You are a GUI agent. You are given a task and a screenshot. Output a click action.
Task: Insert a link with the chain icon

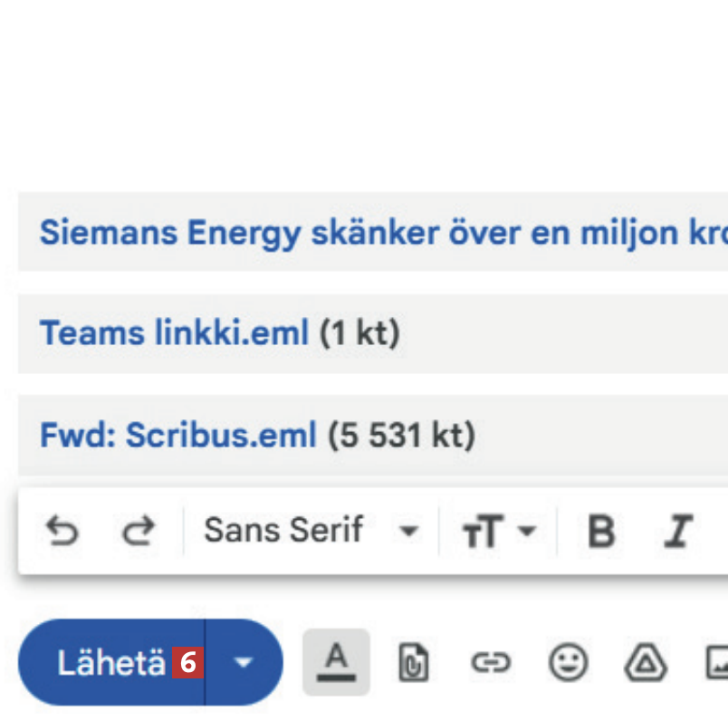pyautogui.click(x=491, y=664)
